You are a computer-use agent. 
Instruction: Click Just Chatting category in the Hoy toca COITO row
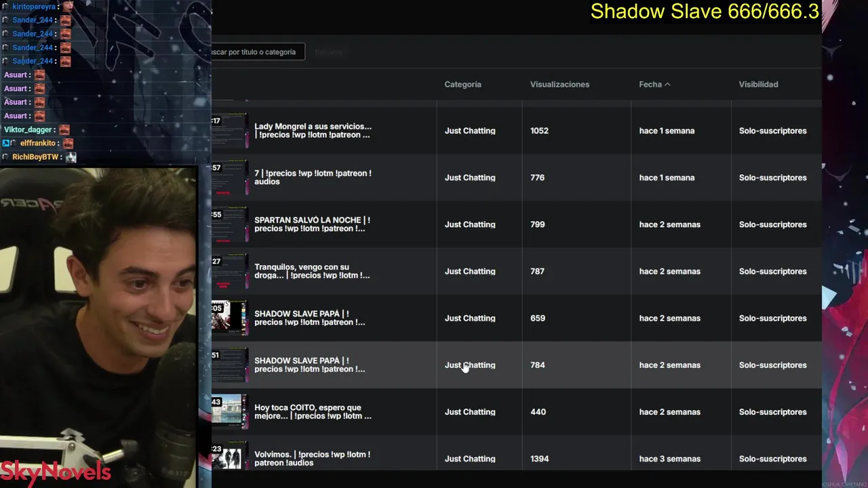click(470, 411)
